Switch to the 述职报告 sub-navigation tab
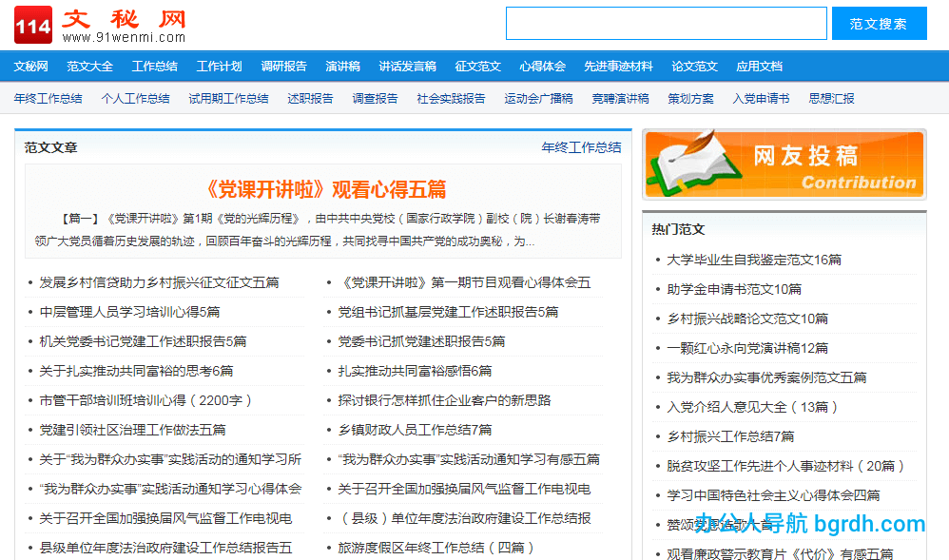Image resolution: width=949 pixels, height=560 pixels. [x=310, y=99]
